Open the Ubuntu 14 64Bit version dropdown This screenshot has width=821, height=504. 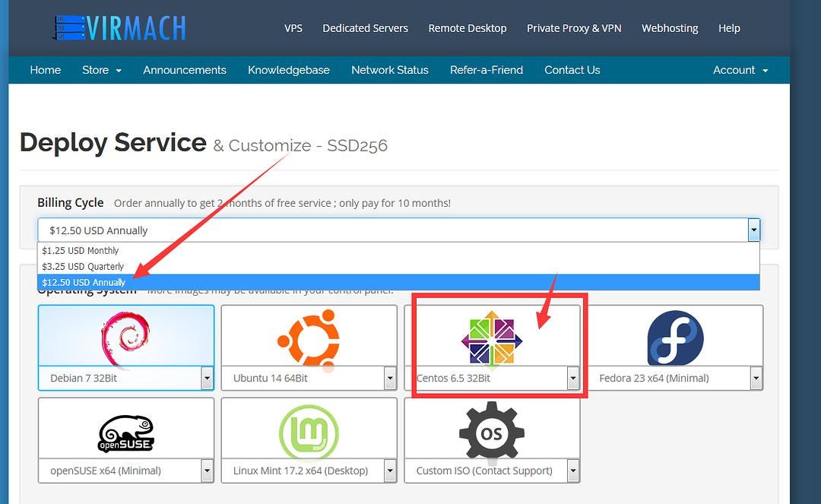390,378
